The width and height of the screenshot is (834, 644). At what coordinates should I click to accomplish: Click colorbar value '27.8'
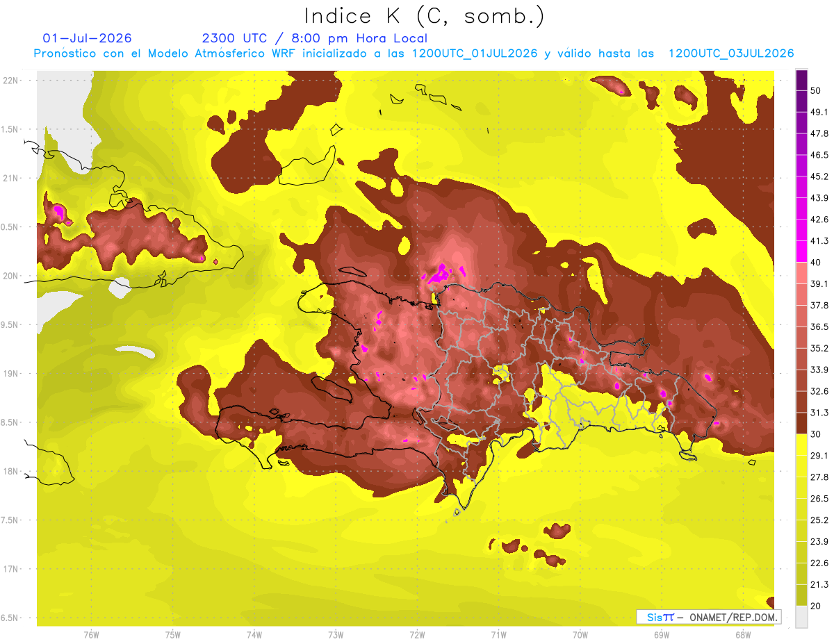pos(819,477)
